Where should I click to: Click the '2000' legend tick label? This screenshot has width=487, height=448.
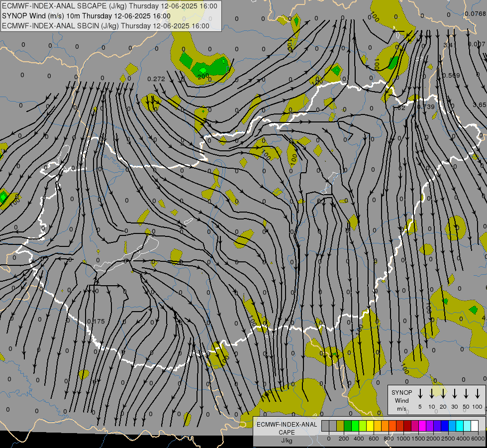[x=433, y=439]
